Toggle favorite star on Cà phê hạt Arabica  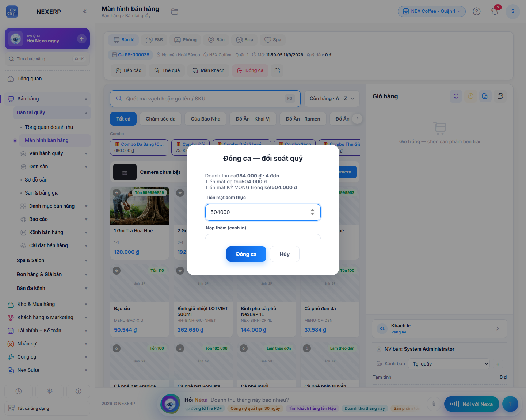pos(117,348)
